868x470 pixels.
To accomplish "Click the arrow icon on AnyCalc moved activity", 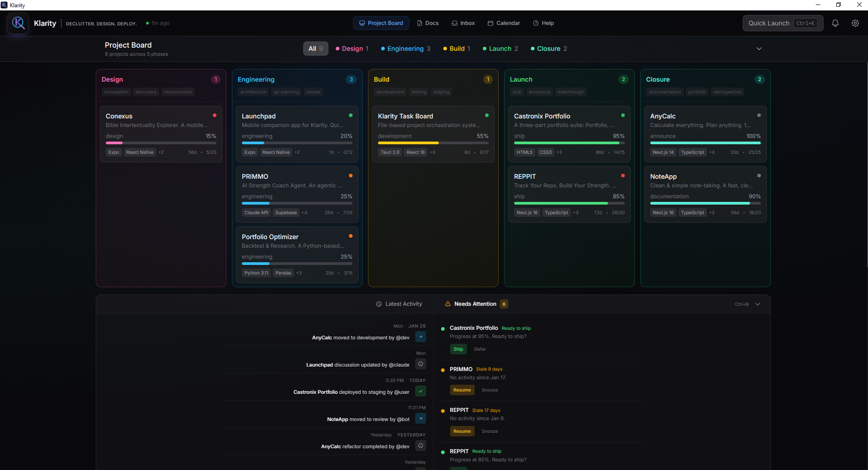I will tap(421, 337).
